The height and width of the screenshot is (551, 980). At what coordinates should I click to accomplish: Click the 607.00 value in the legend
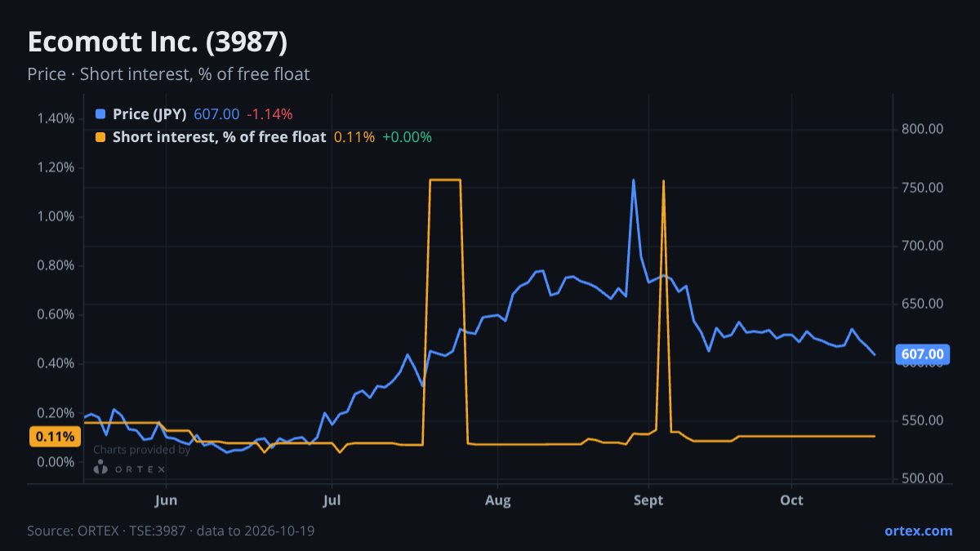coord(216,113)
